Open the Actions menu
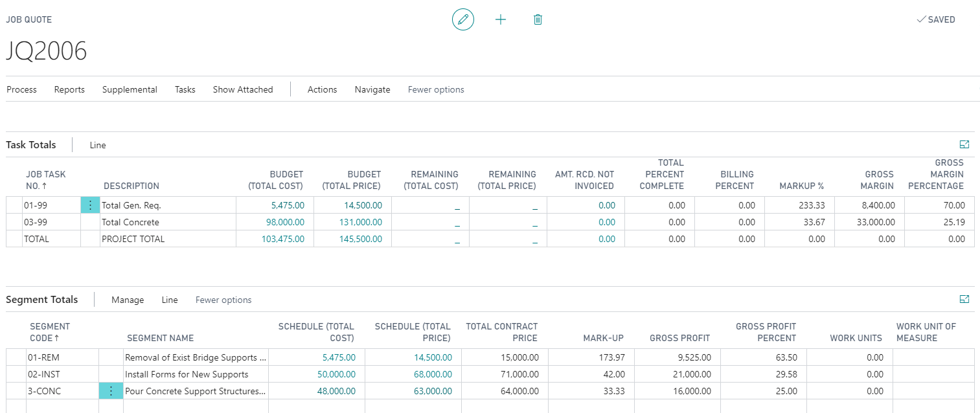This screenshot has height=413, width=980. click(x=322, y=89)
